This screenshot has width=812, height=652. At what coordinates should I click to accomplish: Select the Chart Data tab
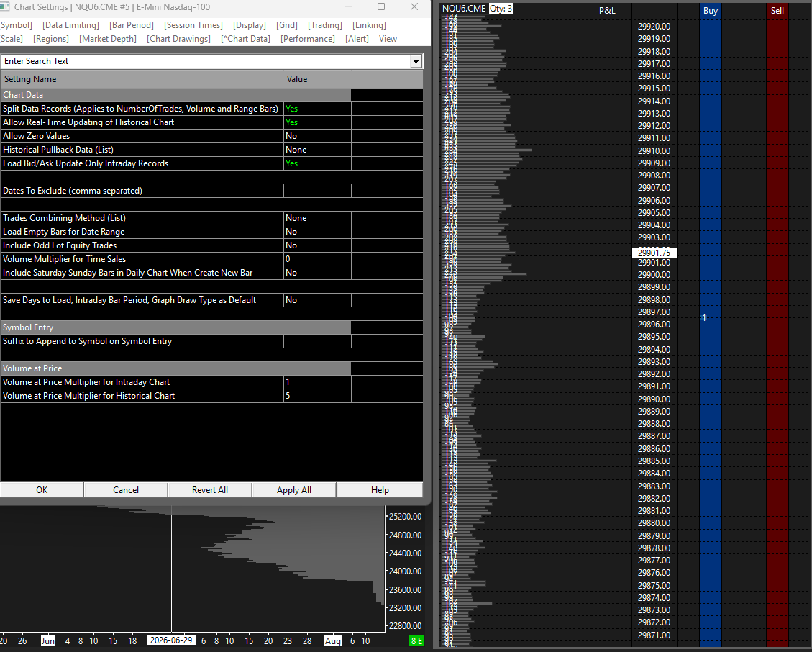pyautogui.click(x=245, y=39)
